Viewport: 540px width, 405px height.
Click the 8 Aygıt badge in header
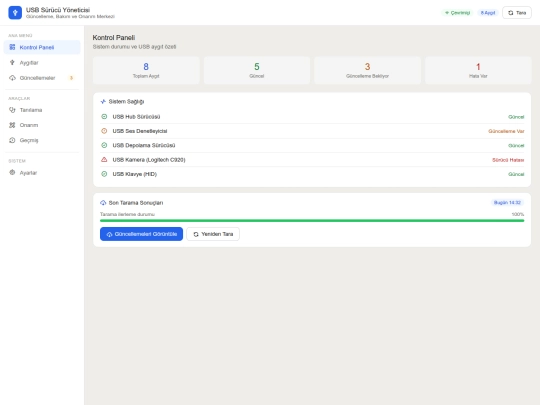(488, 13)
